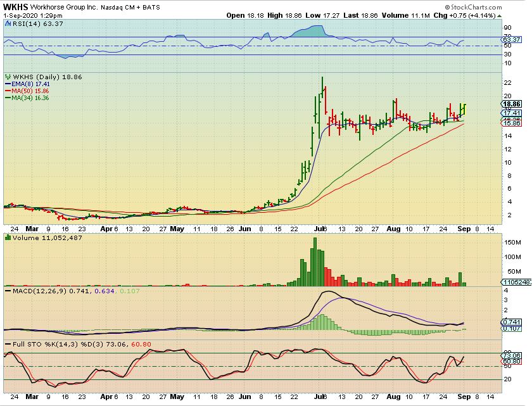
Task: Click the shaded overbought RSI peak area
Action: point(315,32)
